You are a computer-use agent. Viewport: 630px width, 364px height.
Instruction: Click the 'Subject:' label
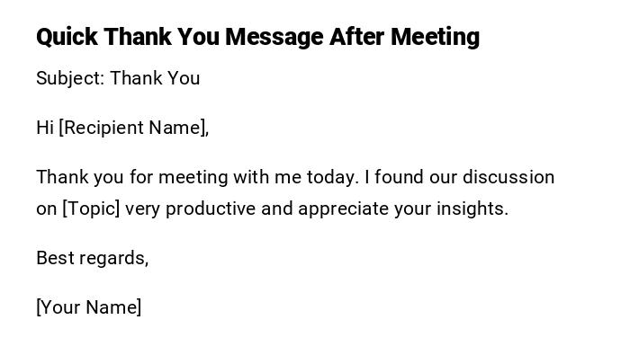coord(70,79)
